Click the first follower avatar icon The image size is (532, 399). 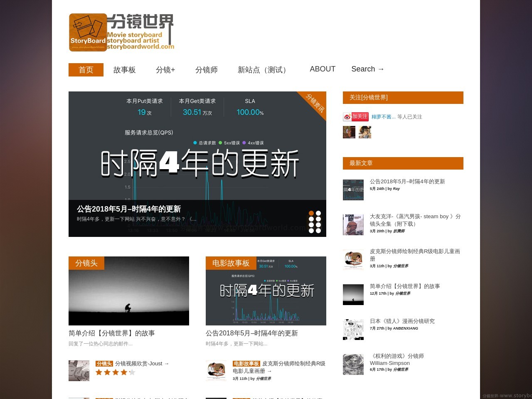[x=349, y=132]
